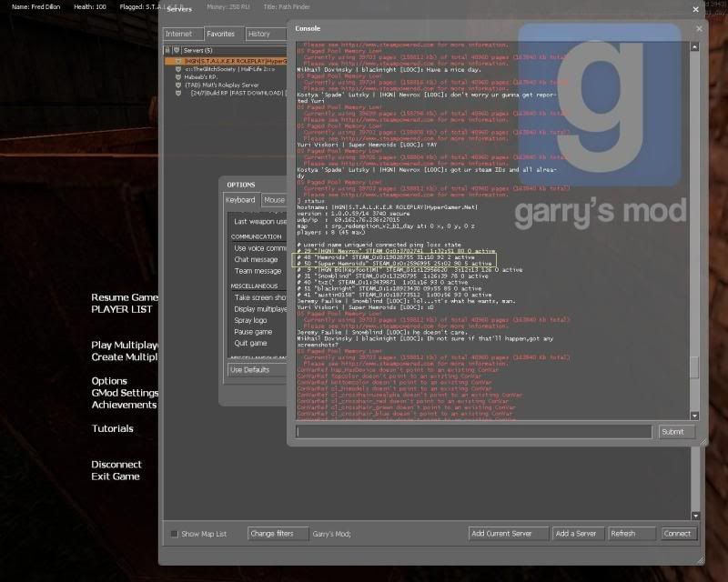Click the shield icon beside TheGlitchSociety server
This screenshot has height=582, width=728.
[x=178, y=69]
